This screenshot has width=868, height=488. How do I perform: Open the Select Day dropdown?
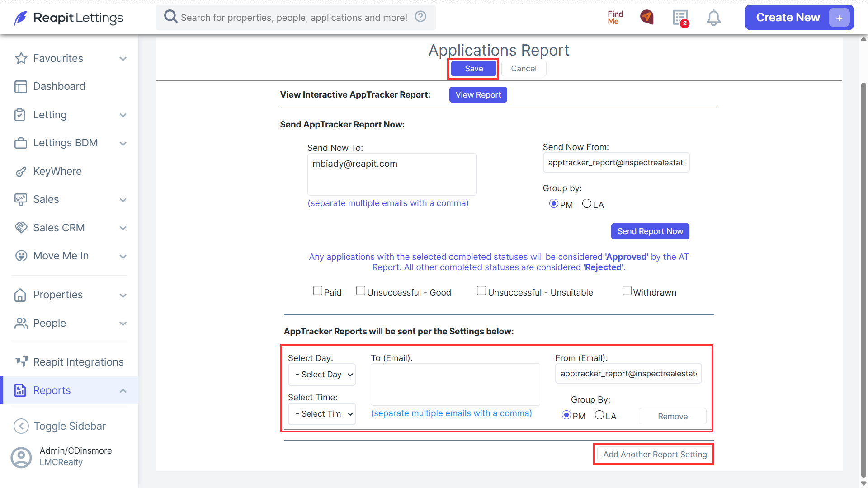pyautogui.click(x=322, y=375)
